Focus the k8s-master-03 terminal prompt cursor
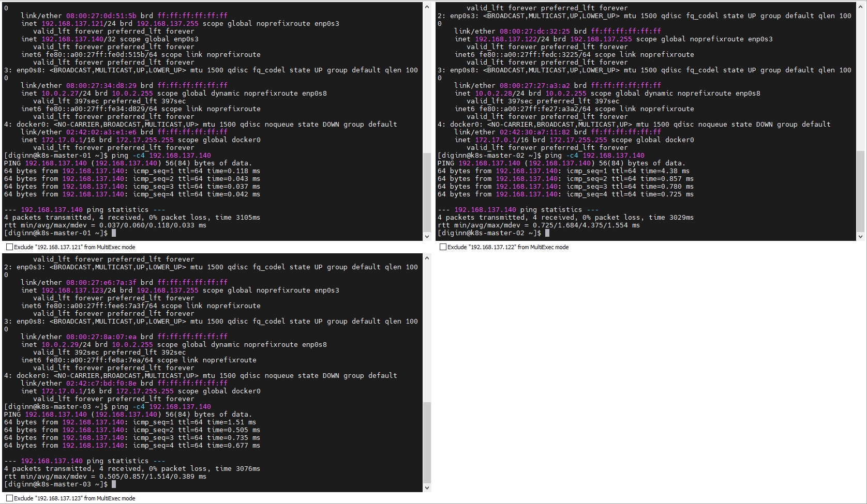867x504 pixels. point(114,484)
